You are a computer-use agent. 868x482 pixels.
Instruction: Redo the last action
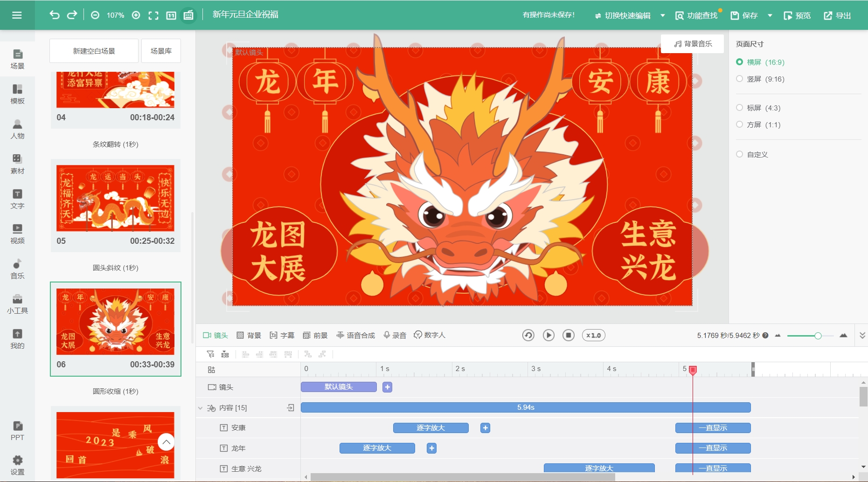point(72,15)
